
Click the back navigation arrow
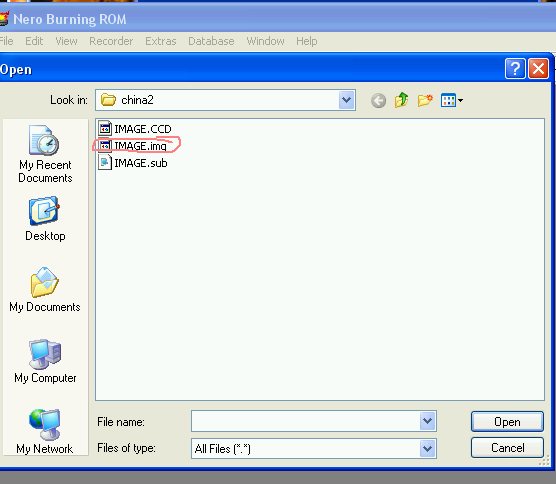378,101
